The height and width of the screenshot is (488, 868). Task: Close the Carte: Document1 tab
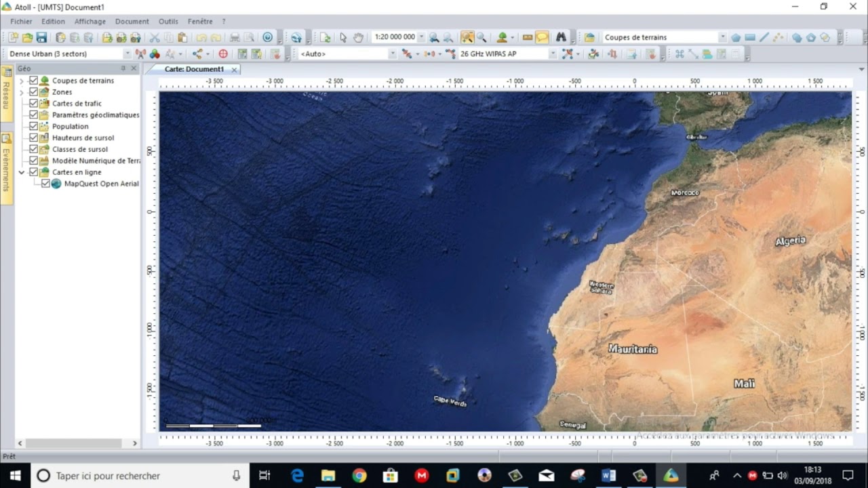[235, 70]
